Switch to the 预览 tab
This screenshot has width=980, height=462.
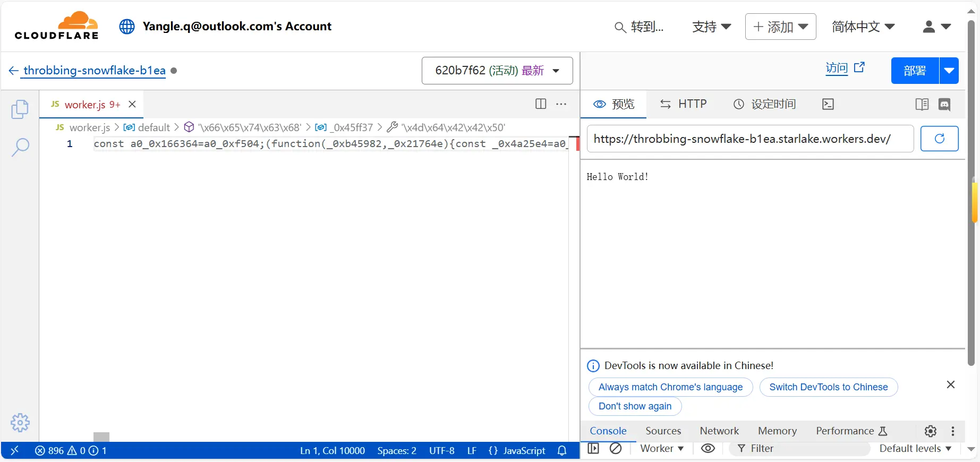coord(613,104)
